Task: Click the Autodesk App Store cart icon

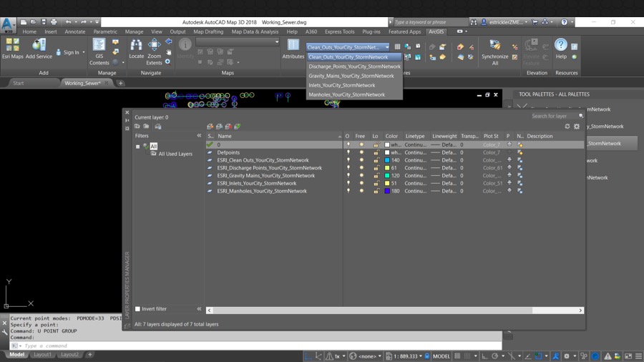Action: [x=535, y=21]
